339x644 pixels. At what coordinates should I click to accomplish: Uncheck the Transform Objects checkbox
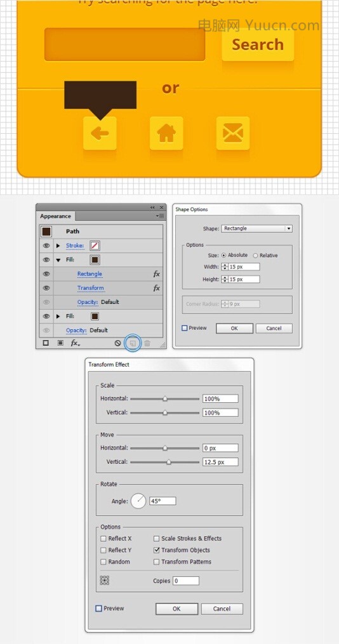point(157,550)
